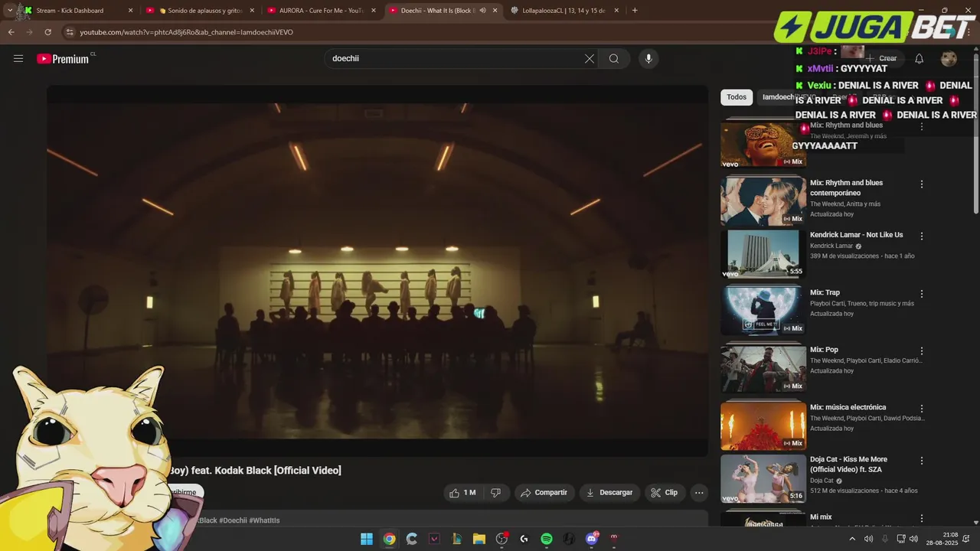Open Mix: Rhythm and blues contemporáneo thumbnail

pos(763,201)
